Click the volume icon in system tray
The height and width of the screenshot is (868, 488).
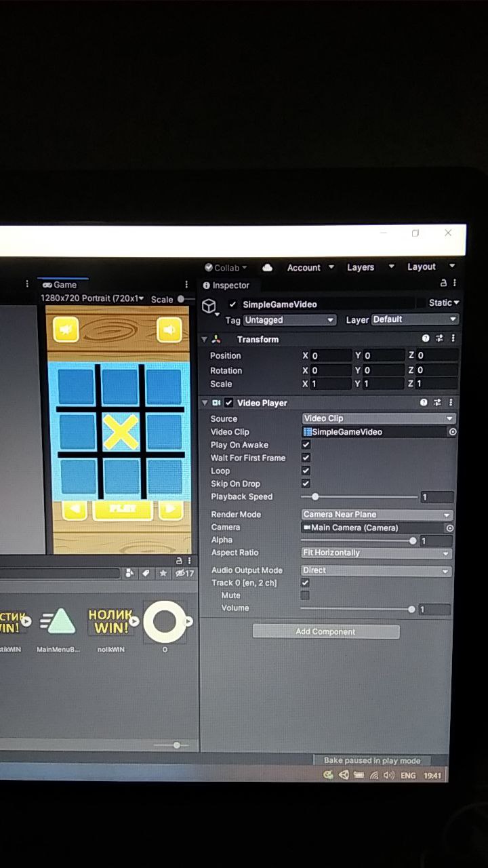389,775
